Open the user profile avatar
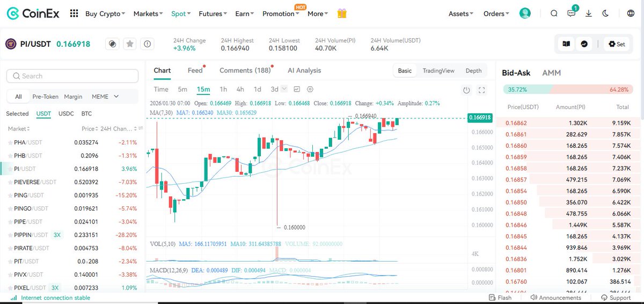The image size is (644, 304). 525,13
